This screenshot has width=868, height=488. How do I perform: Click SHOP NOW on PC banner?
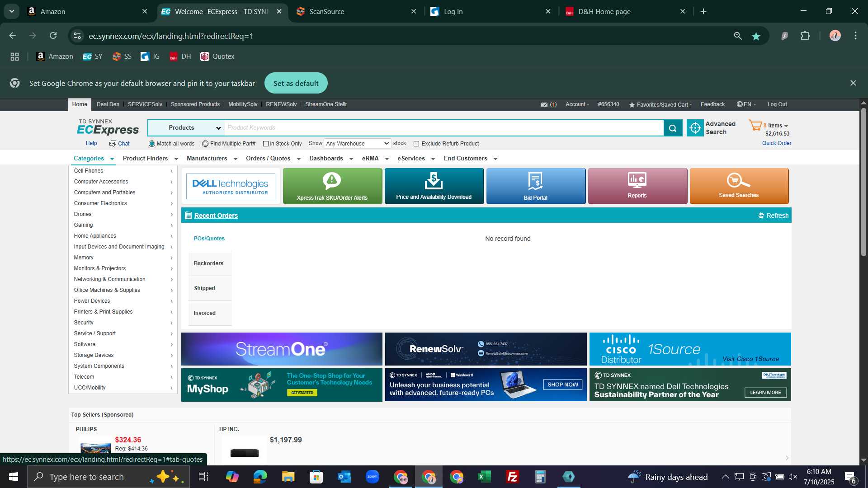click(563, 385)
